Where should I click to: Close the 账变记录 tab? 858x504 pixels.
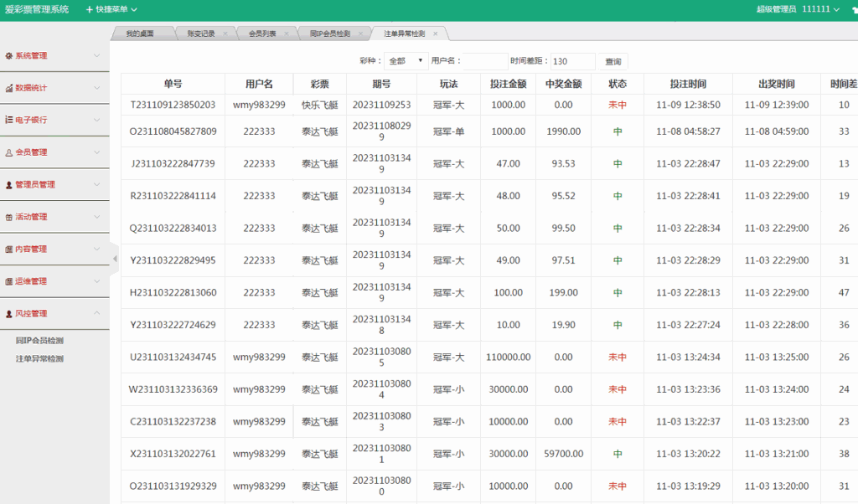(226, 34)
